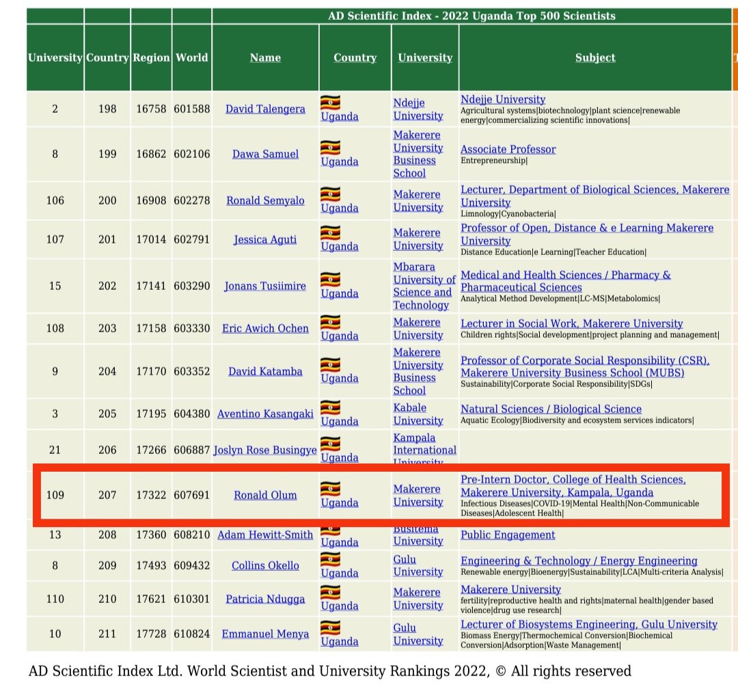Click the Uganda country link for David Katamba
This screenshot has height=700, width=738.
[340, 378]
